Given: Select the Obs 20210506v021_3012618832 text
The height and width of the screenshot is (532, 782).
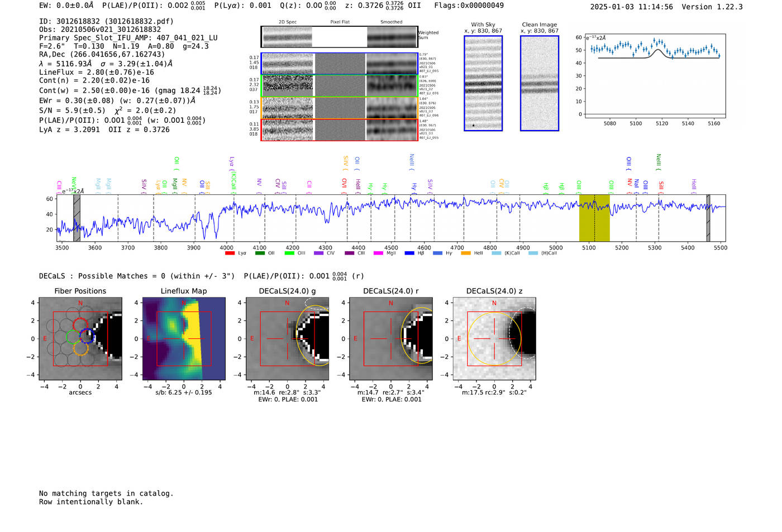Looking at the screenshot, I should (x=100, y=30).
